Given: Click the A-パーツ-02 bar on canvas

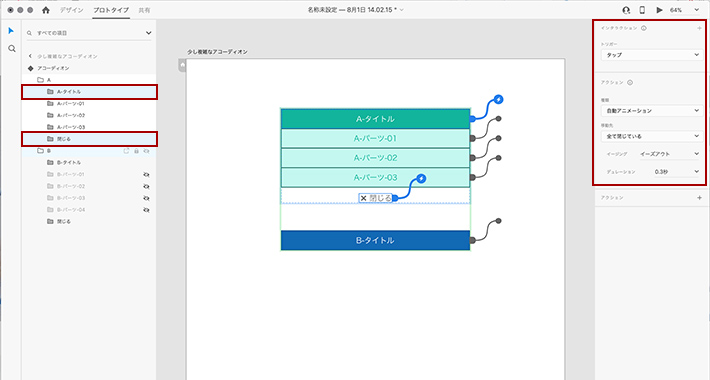Looking at the screenshot, I should point(375,158).
